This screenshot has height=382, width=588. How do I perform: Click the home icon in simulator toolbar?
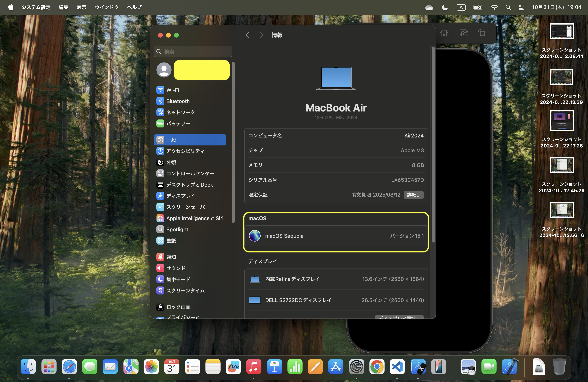tap(444, 33)
